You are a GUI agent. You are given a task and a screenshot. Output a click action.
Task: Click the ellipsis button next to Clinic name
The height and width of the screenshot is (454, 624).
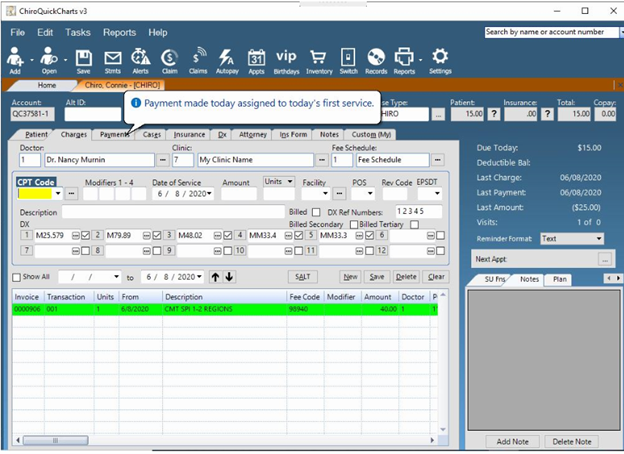click(322, 160)
